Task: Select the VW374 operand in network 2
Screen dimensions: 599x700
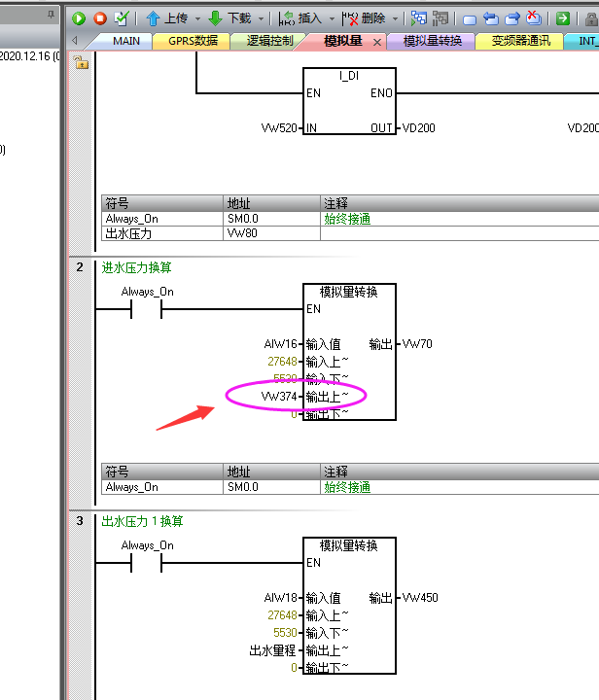Action: 281,397
